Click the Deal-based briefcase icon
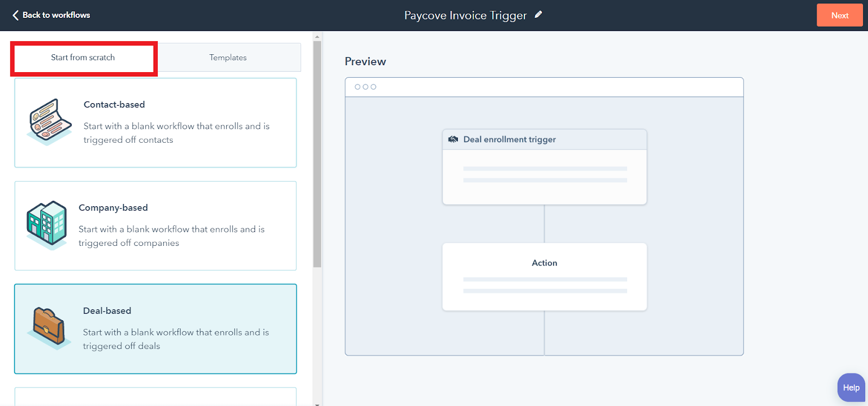Viewport: 868px width, 406px height. (49, 327)
